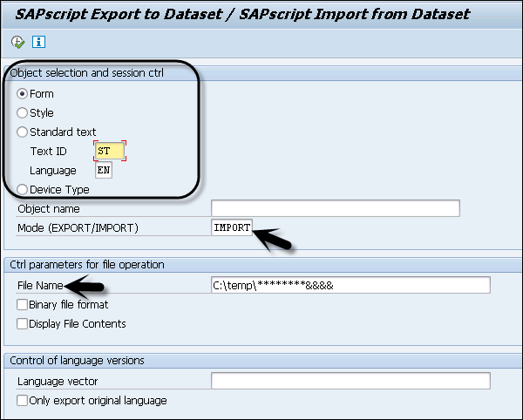Click the Execute clock icon
The height and width of the screenshot is (420, 523).
point(17,42)
